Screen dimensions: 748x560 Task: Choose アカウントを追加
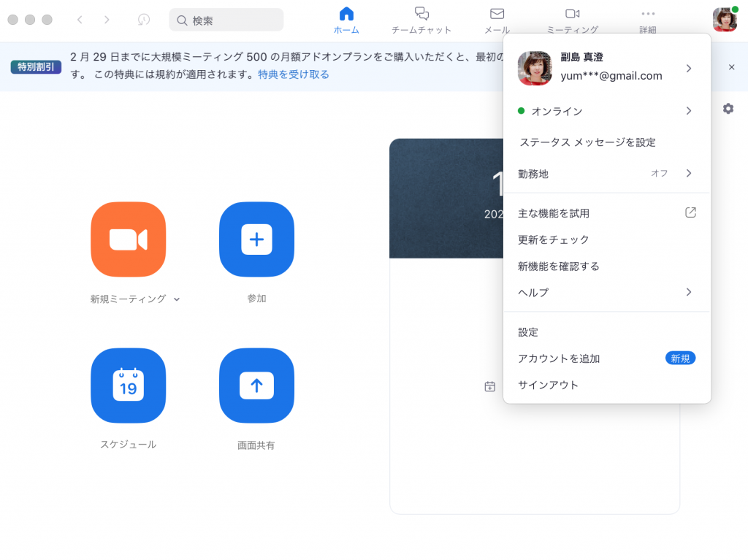click(559, 358)
